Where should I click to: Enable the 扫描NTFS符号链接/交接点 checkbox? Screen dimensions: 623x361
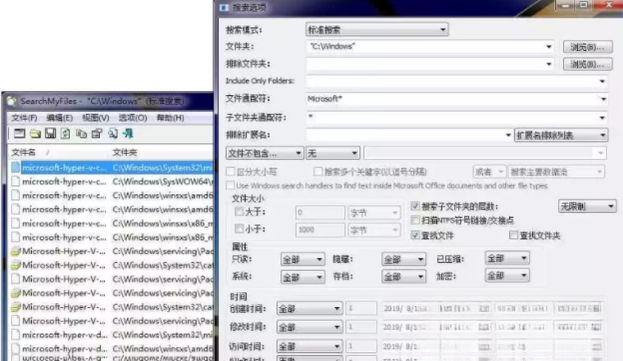pos(415,220)
